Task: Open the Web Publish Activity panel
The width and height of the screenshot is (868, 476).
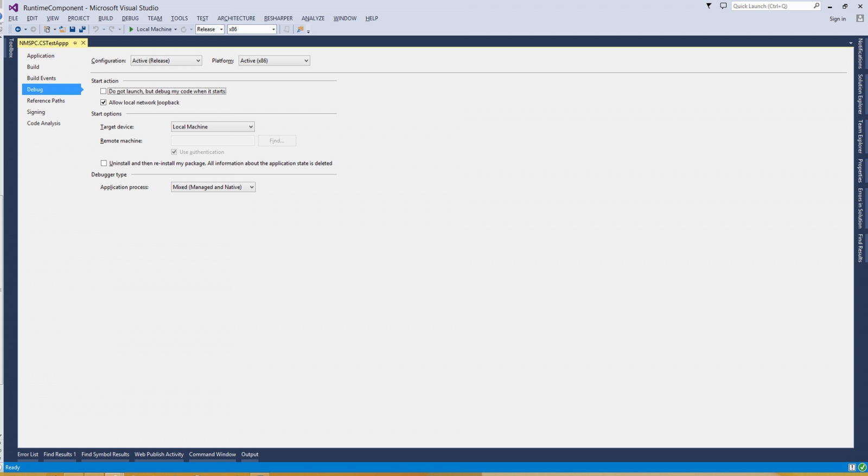Action: pyautogui.click(x=159, y=454)
